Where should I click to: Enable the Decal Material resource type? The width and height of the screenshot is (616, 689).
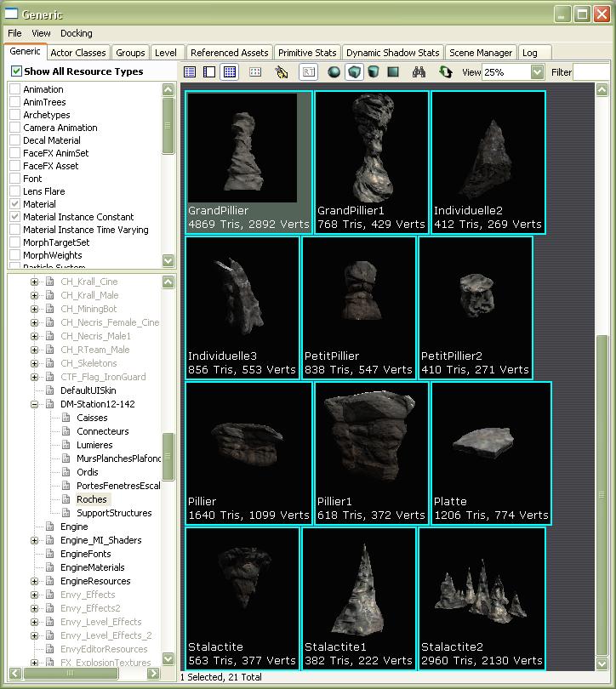15,140
